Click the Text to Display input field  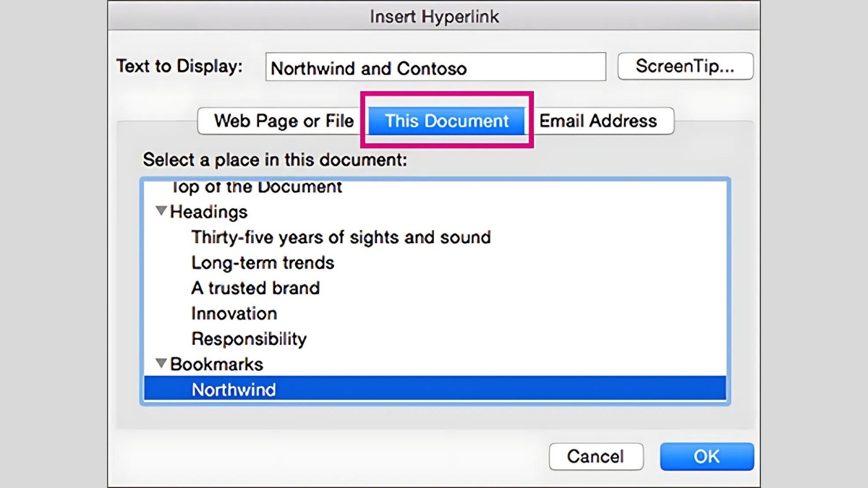pyautogui.click(x=435, y=67)
